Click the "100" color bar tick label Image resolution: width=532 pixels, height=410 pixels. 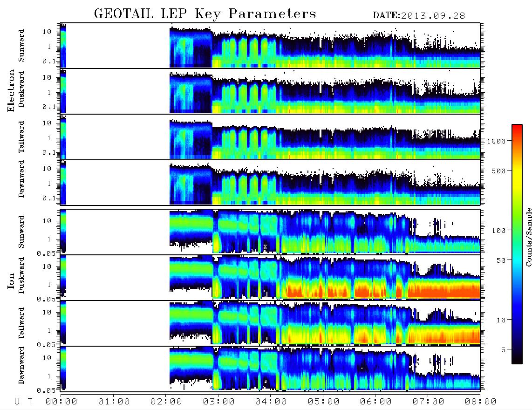pos(499,231)
